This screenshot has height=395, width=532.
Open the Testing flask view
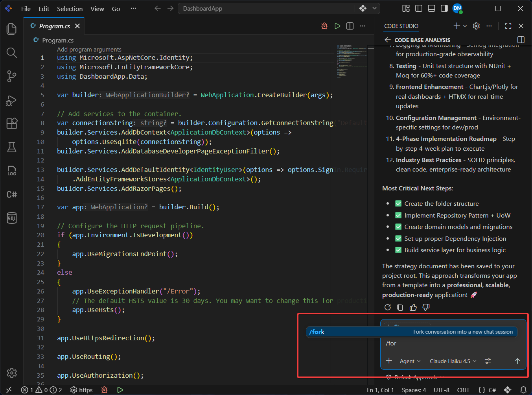12,147
